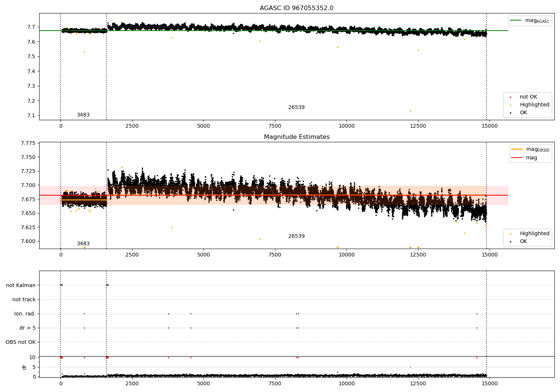Click the 'OBS not OK' row label
The image size is (560, 392).
(x=21, y=342)
